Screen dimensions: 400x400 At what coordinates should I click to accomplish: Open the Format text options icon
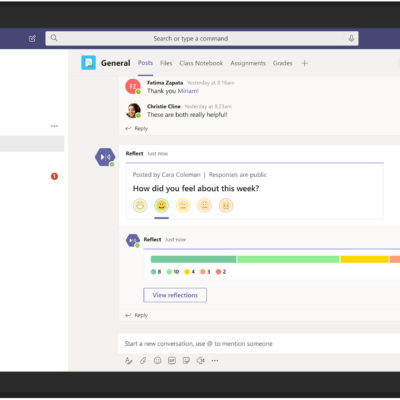click(x=129, y=361)
